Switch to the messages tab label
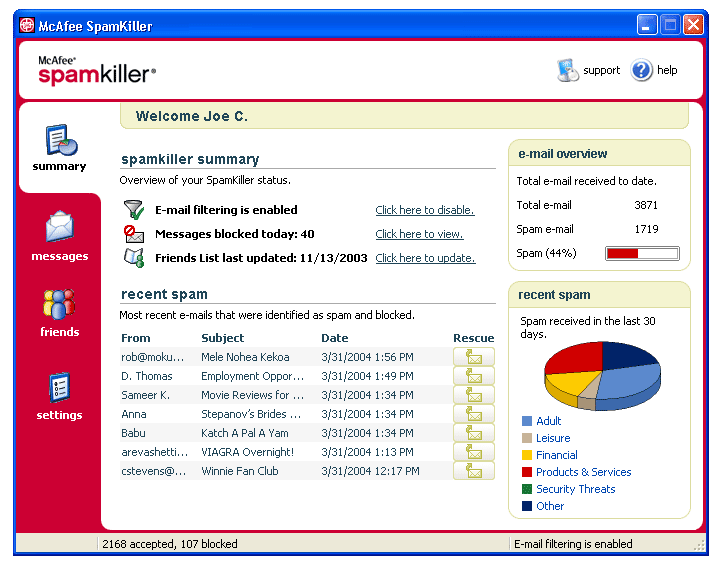Viewport: 721px width, 569px height. tap(60, 256)
